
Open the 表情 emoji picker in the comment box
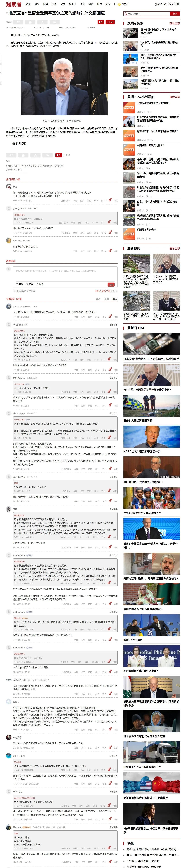tap(20, 284)
